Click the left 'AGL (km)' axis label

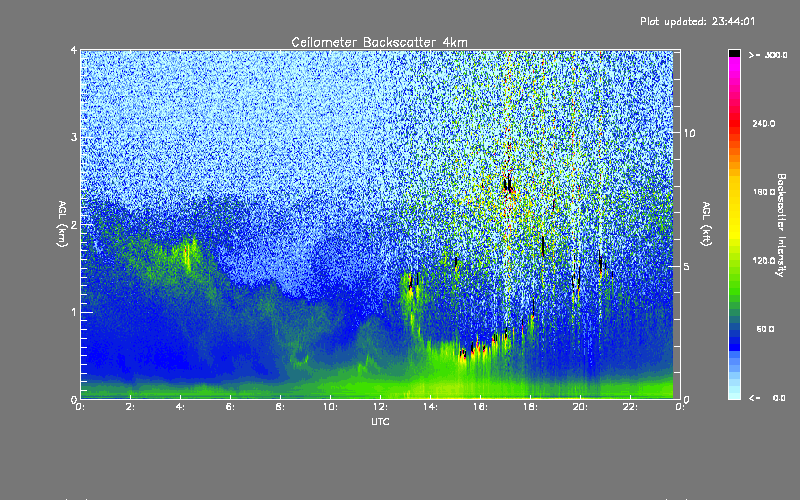(62, 224)
